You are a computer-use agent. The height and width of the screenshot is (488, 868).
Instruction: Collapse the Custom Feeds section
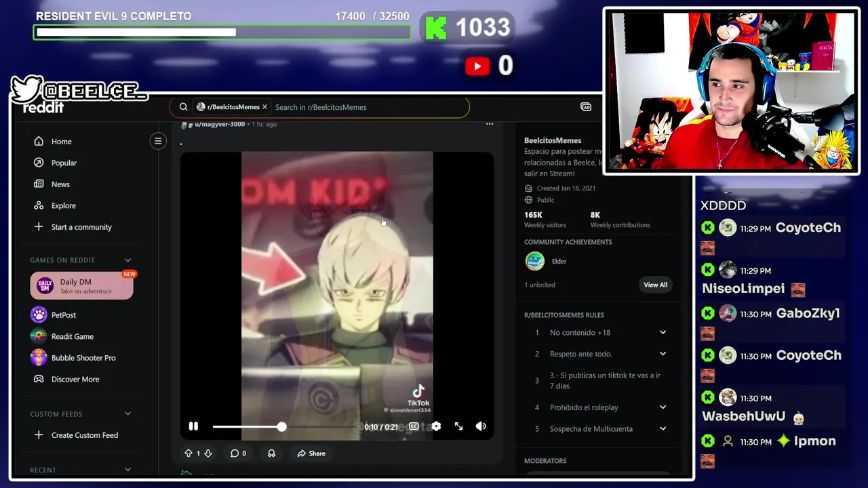(127, 414)
